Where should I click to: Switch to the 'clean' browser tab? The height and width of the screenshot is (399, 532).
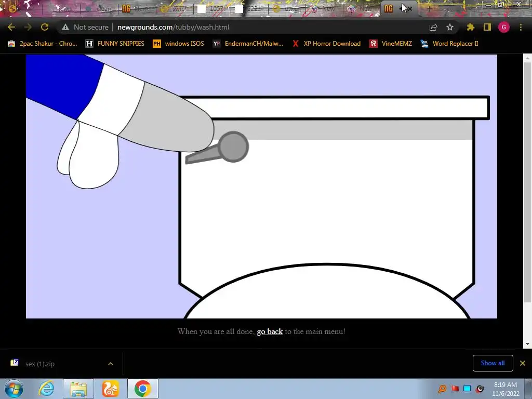pyautogui.click(x=98, y=9)
